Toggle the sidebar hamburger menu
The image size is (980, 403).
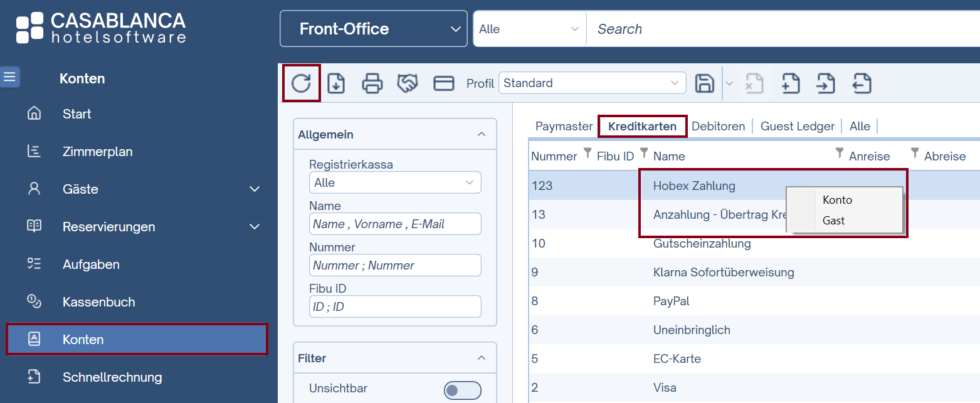point(10,77)
